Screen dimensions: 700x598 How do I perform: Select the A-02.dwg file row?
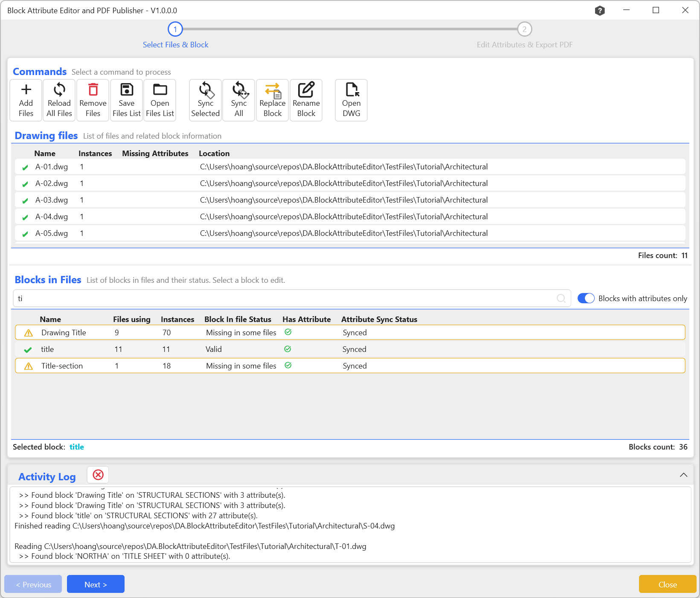[350, 183]
